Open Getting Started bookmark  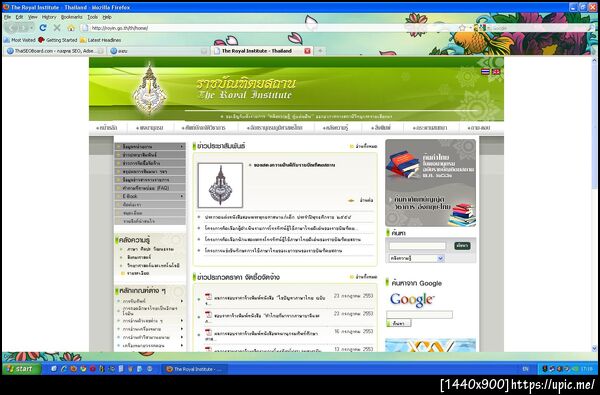[57, 40]
